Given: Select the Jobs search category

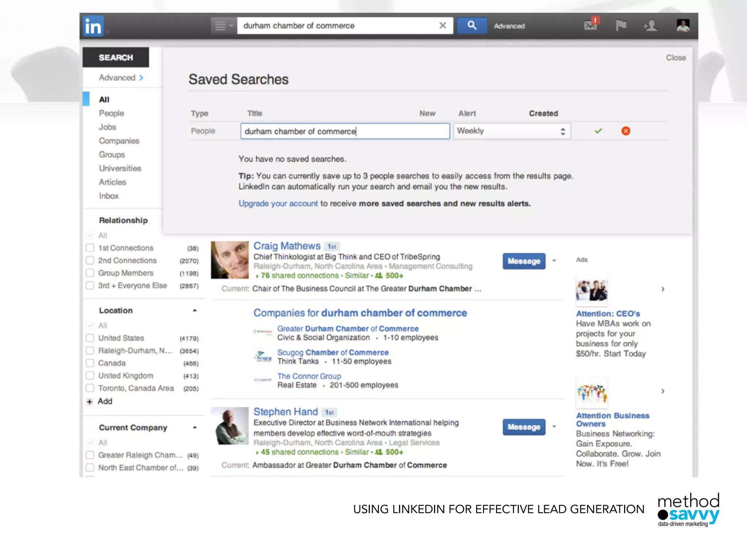Looking at the screenshot, I should coord(107,127).
